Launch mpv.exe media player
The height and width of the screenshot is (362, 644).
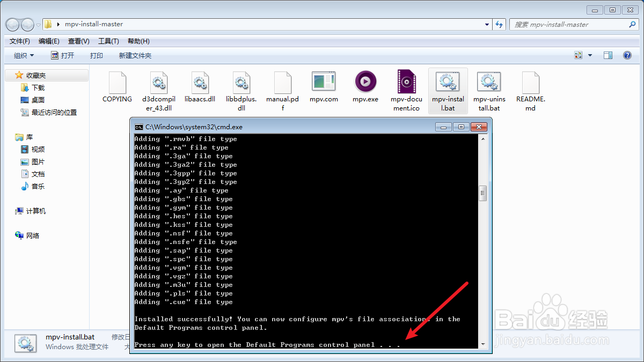[365, 86]
